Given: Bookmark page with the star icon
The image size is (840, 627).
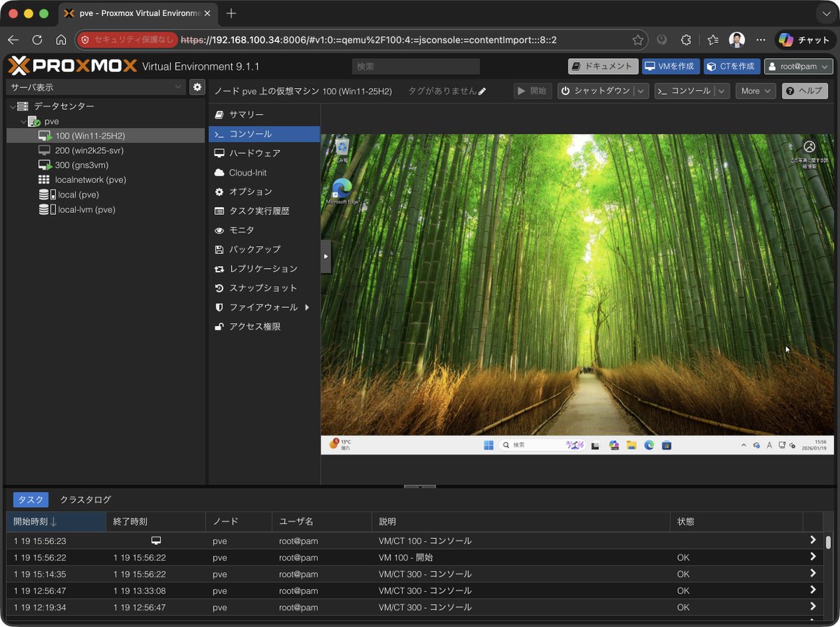Looking at the screenshot, I should pos(638,40).
